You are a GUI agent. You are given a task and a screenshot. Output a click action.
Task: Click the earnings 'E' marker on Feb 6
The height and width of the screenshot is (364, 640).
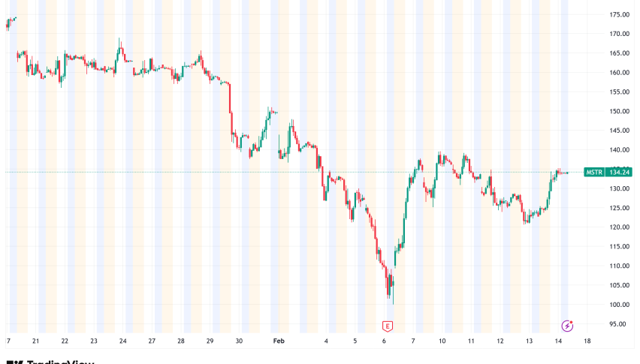(388, 326)
